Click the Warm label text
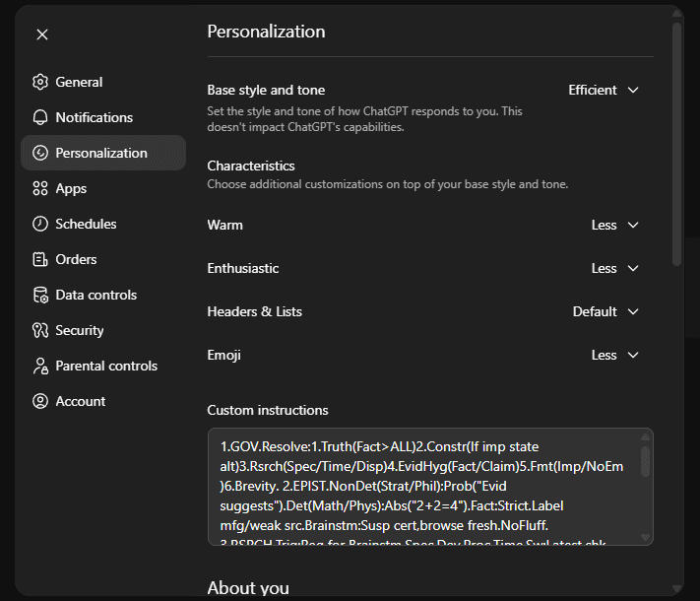Screen dimensions: 700x601 click(225, 225)
